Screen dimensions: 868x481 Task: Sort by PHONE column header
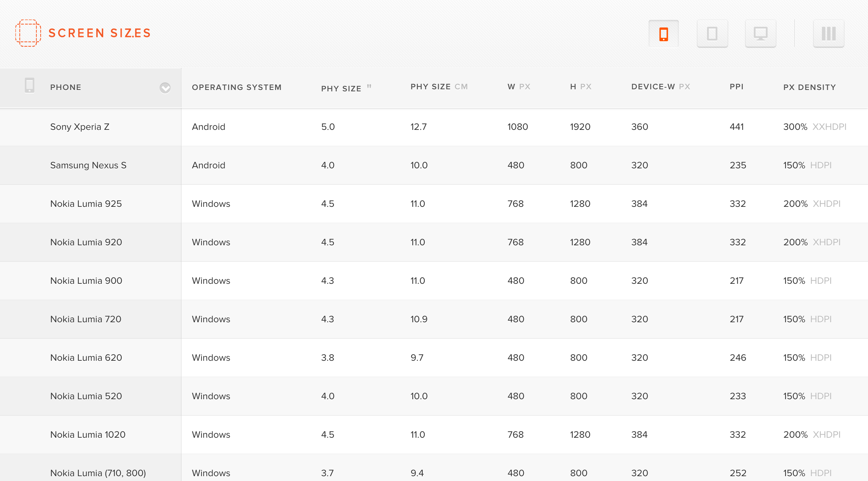(x=66, y=87)
